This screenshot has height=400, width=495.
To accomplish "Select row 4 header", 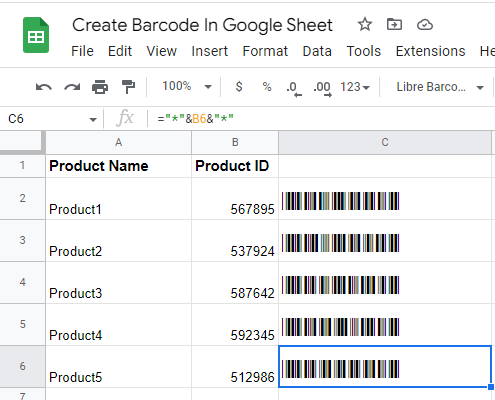I will click(22, 282).
